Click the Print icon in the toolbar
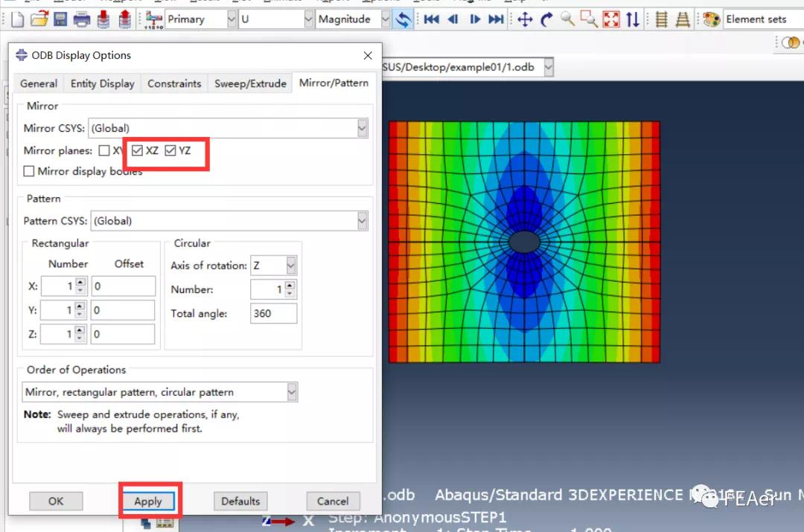The image size is (804, 532). click(x=82, y=19)
